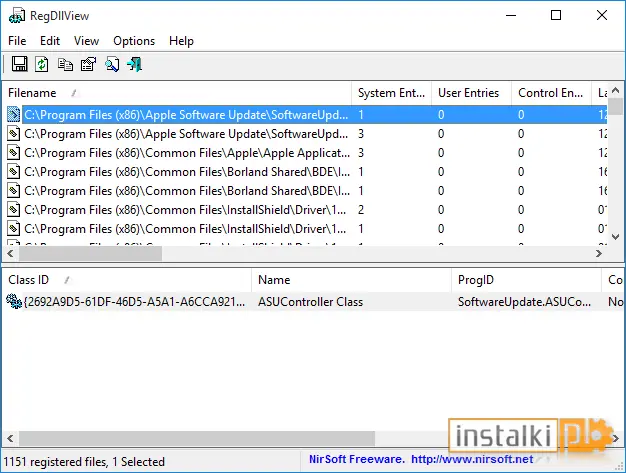Image resolution: width=626 pixels, height=473 pixels.
Task: Sort by the System Entries column header
Action: click(x=391, y=93)
